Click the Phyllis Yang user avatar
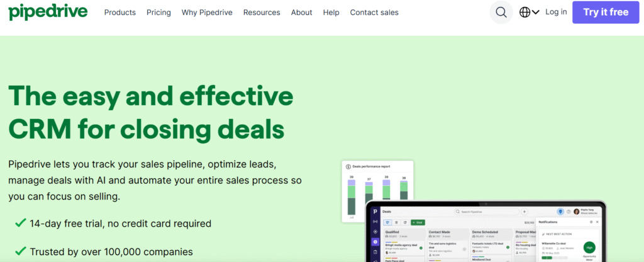 (x=576, y=212)
